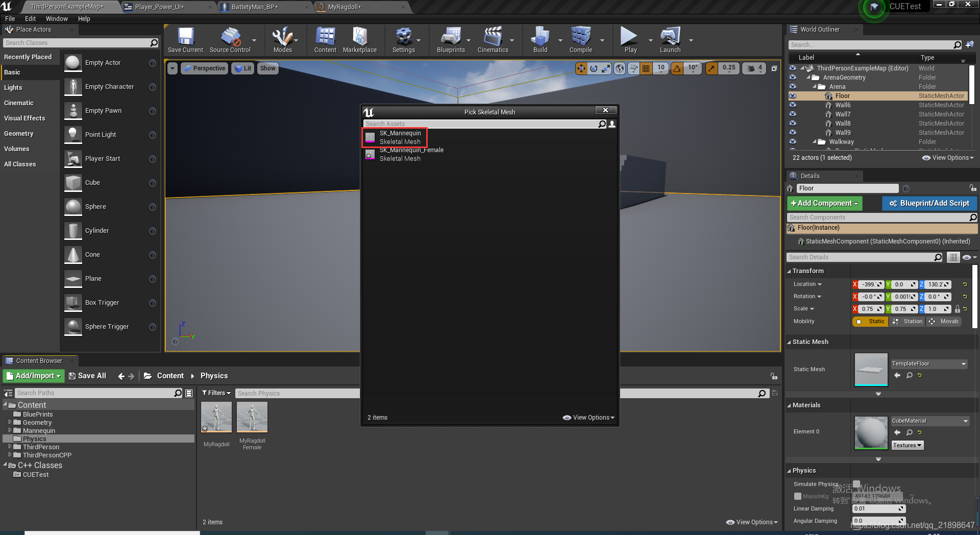
Task: Maximize or restore viewport icon
Action: [x=774, y=68]
